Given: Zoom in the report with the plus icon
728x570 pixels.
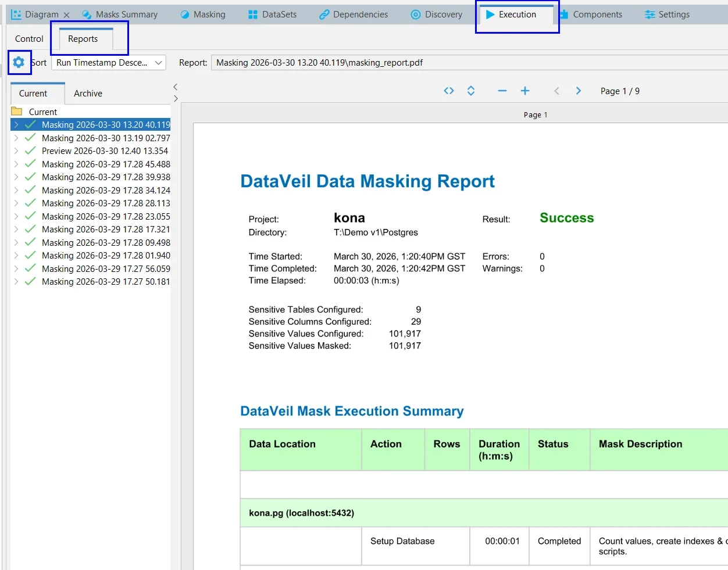Looking at the screenshot, I should click(525, 91).
